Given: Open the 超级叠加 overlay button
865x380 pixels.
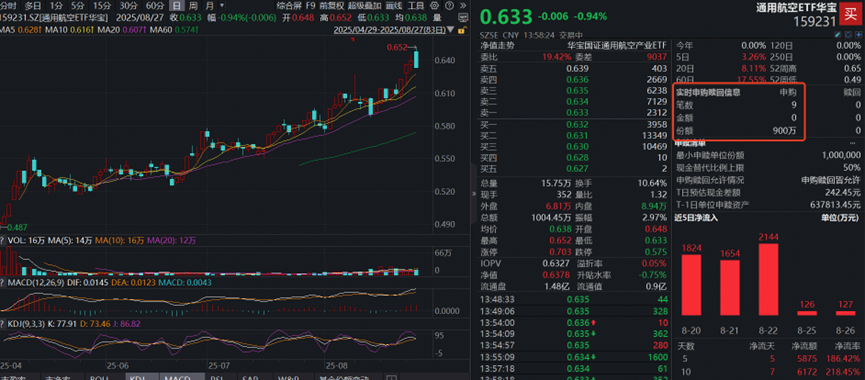Looking at the screenshot, I should (x=365, y=6).
